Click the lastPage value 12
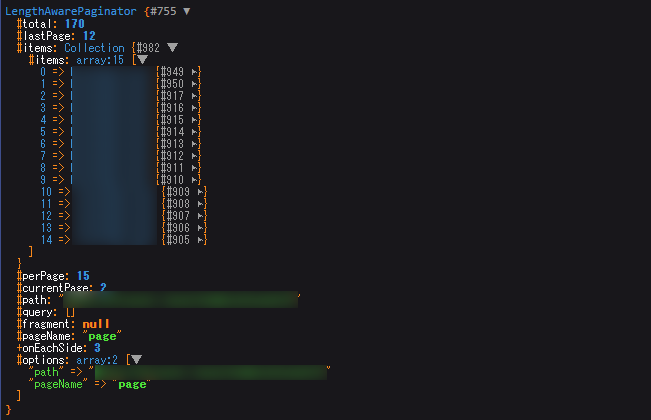 point(89,35)
